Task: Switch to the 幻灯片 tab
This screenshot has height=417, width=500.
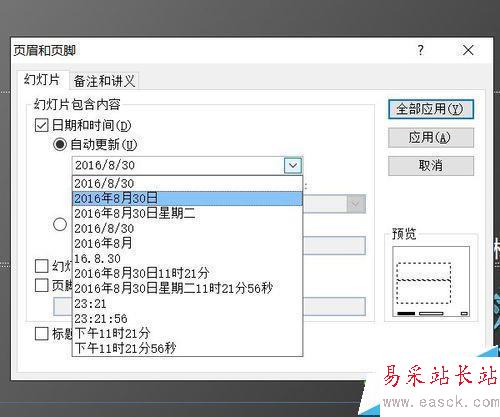Action: point(42,80)
